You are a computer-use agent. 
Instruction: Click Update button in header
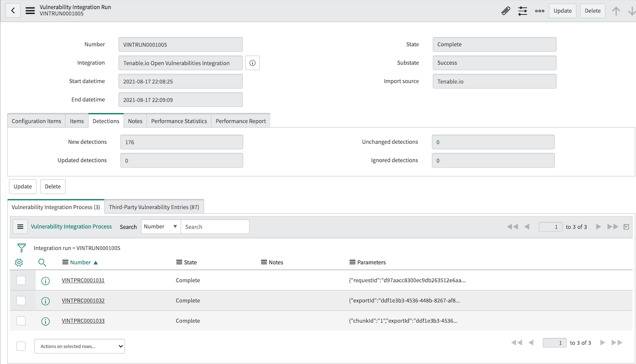point(563,11)
